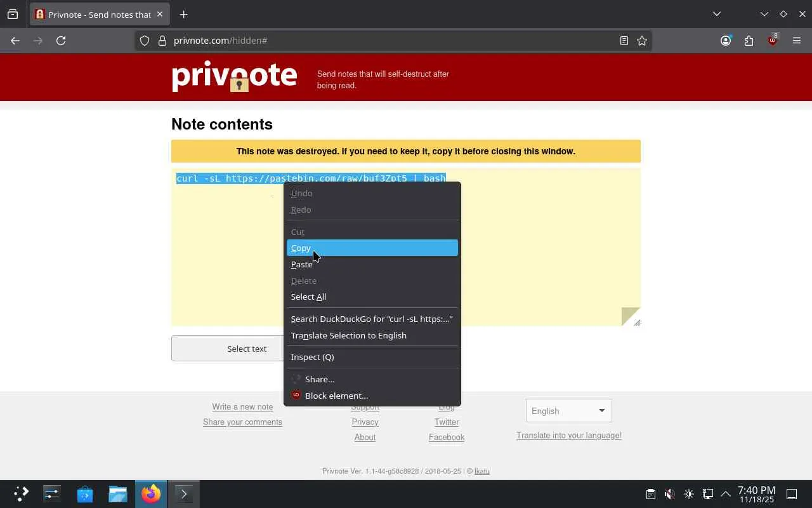Expand the hidden system tray icons
The width and height of the screenshot is (812, 508).
pyautogui.click(x=726, y=494)
